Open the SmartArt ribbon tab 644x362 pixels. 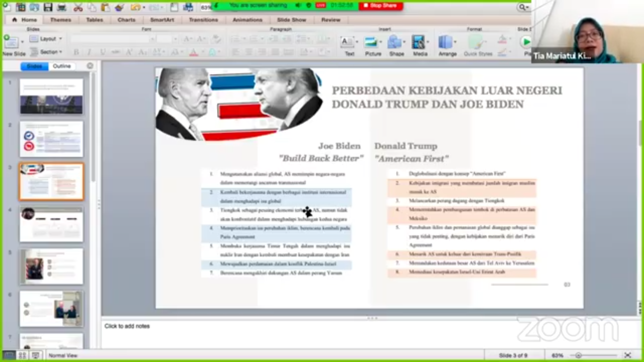(162, 20)
